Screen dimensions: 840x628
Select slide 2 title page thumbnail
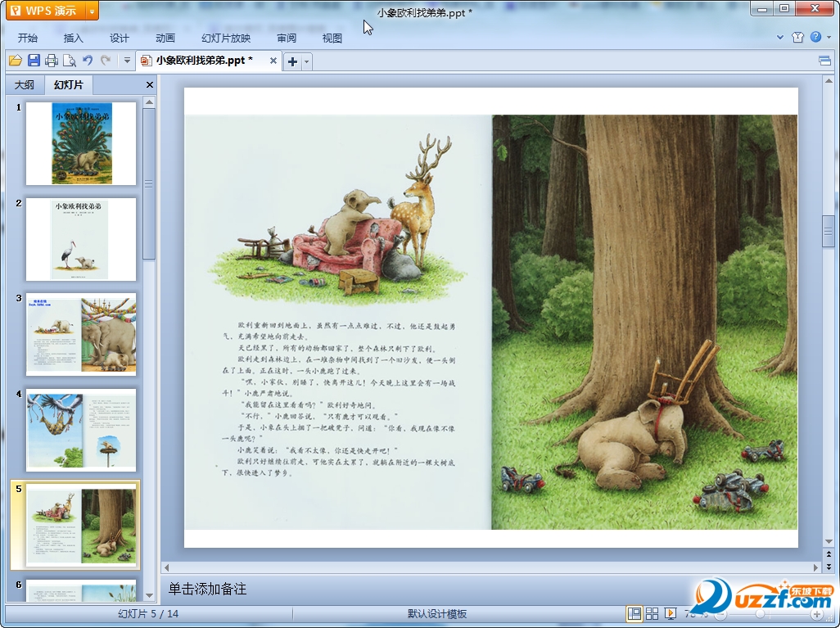pos(81,239)
